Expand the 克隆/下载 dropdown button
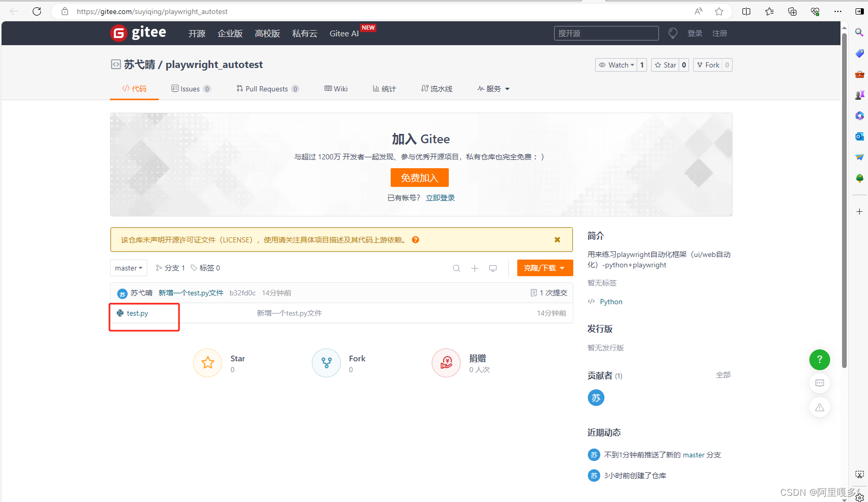868x502 pixels. click(545, 268)
